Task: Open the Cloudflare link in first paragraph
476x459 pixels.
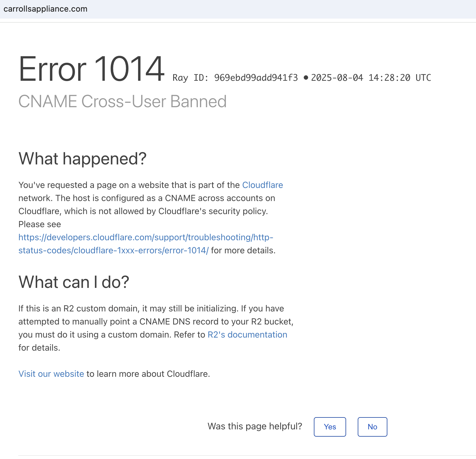Action: coord(262,185)
